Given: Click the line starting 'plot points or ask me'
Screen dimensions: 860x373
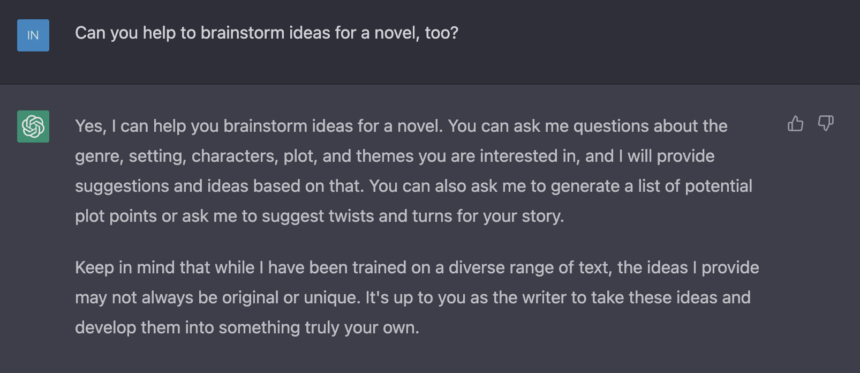Looking at the screenshot, I should click(x=319, y=216).
